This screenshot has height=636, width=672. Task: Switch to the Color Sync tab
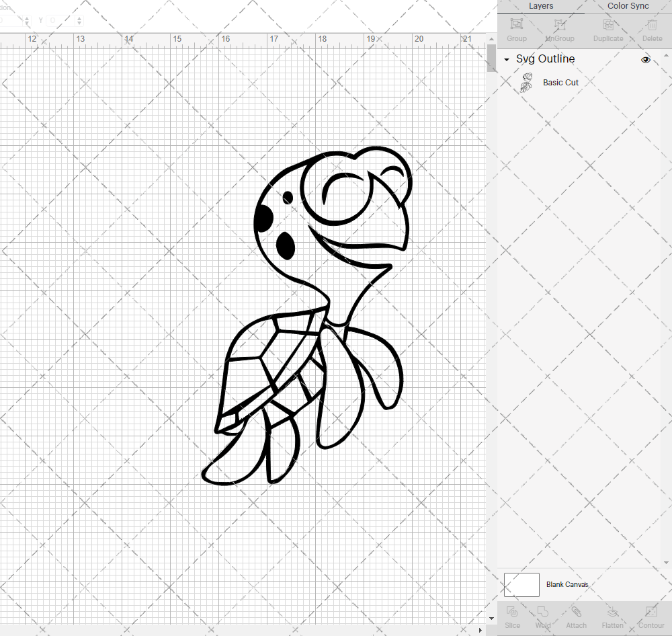pyautogui.click(x=628, y=6)
